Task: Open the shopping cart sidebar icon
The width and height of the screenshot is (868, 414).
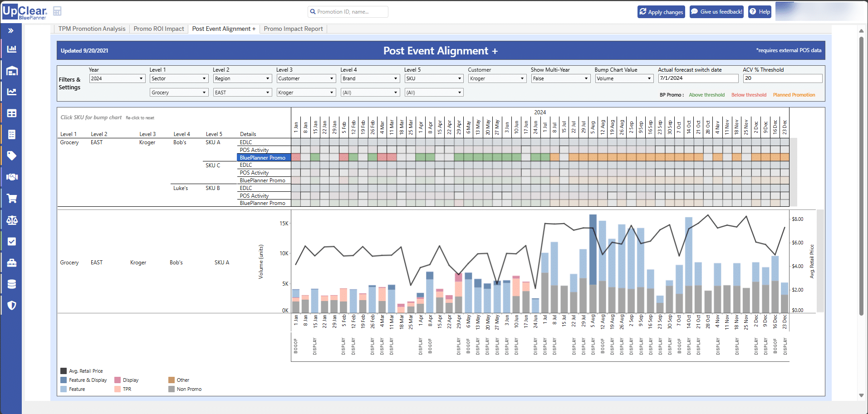Action: tap(12, 198)
